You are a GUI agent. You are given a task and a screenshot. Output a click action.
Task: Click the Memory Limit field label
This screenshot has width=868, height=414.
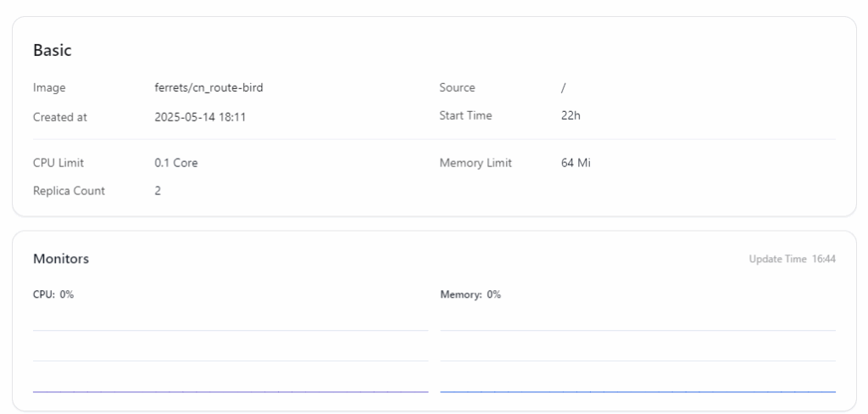click(476, 163)
